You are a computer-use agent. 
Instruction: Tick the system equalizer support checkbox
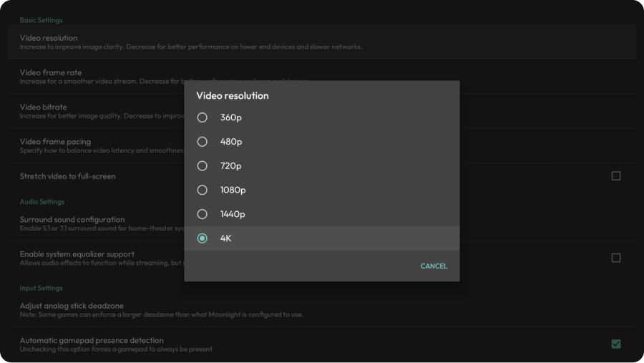coord(615,258)
